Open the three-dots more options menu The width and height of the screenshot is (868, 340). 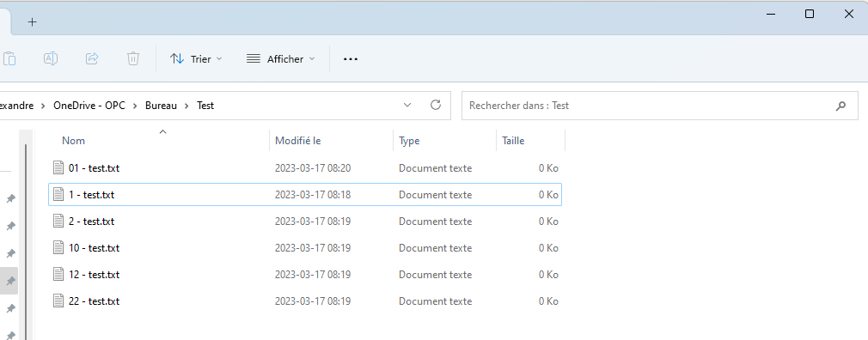351,59
